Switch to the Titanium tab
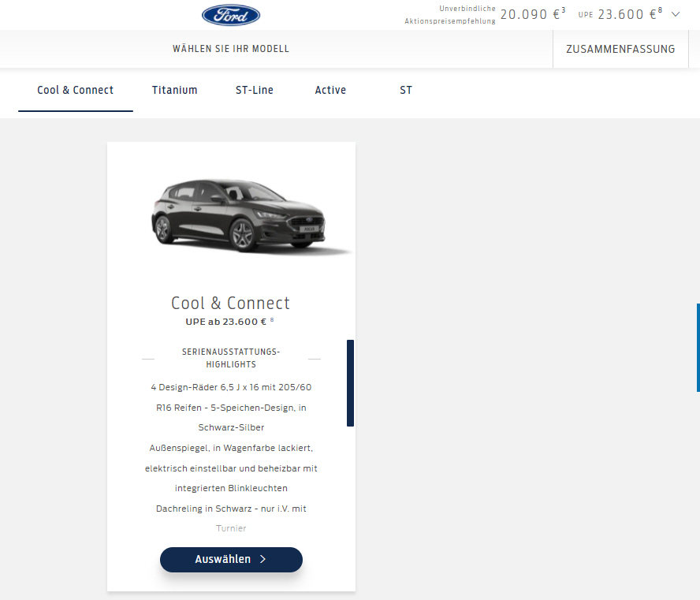Screen dimensions: 700x600 click(x=174, y=90)
